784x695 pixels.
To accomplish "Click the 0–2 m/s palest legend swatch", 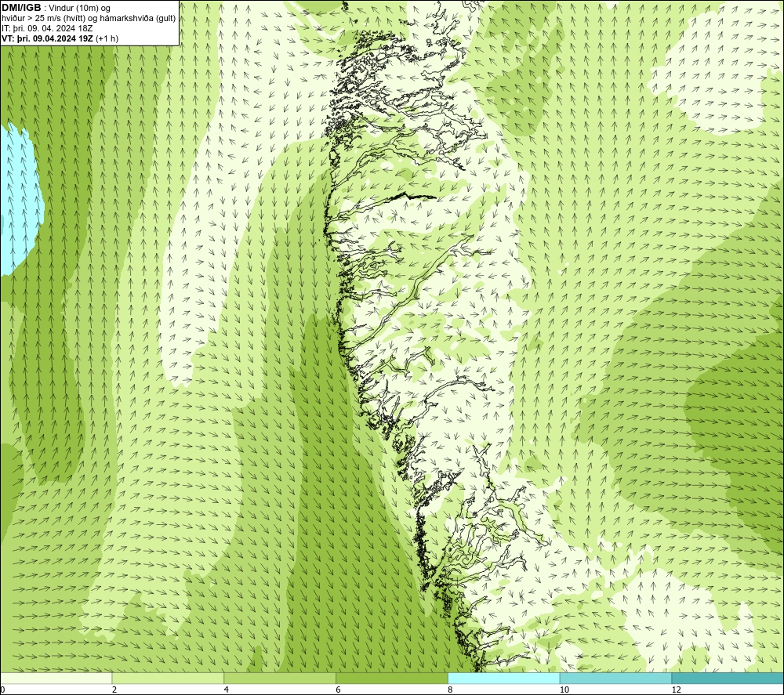I will (x=56, y=678).
